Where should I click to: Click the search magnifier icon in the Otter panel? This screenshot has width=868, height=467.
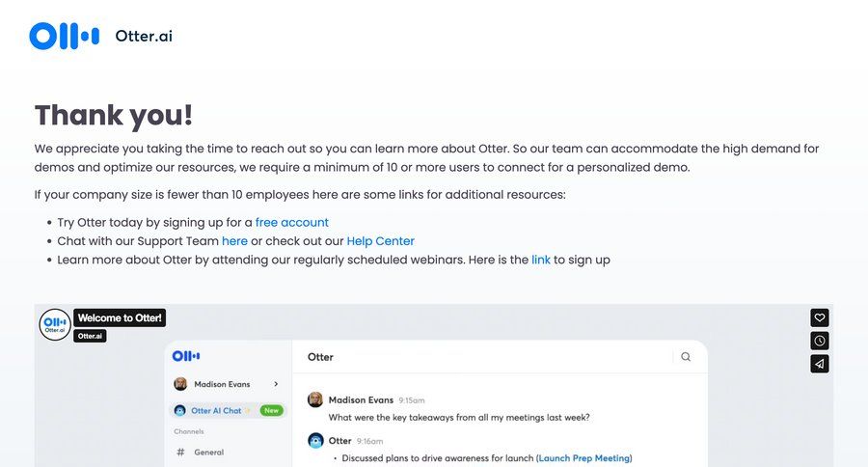[686, 357]
